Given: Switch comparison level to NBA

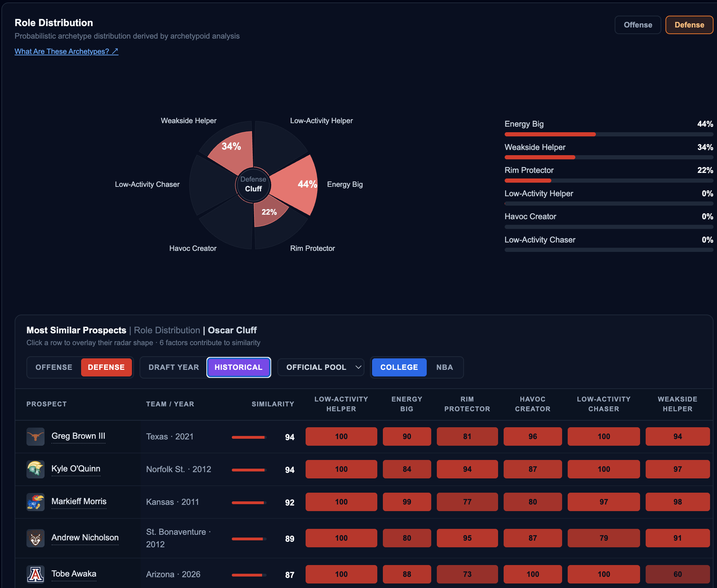Looking at the screenshot, I should (x=444, y=367).
